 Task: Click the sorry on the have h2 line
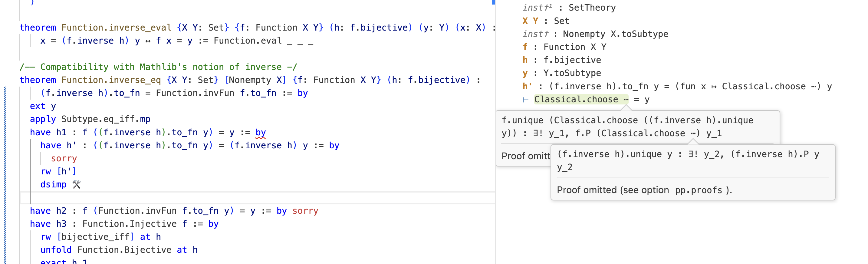tap(305, 211)
